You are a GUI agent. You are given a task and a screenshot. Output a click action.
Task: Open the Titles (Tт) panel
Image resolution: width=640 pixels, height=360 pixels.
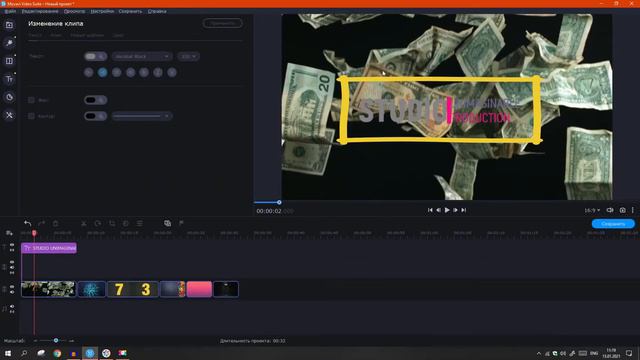[x=9, y=79]
